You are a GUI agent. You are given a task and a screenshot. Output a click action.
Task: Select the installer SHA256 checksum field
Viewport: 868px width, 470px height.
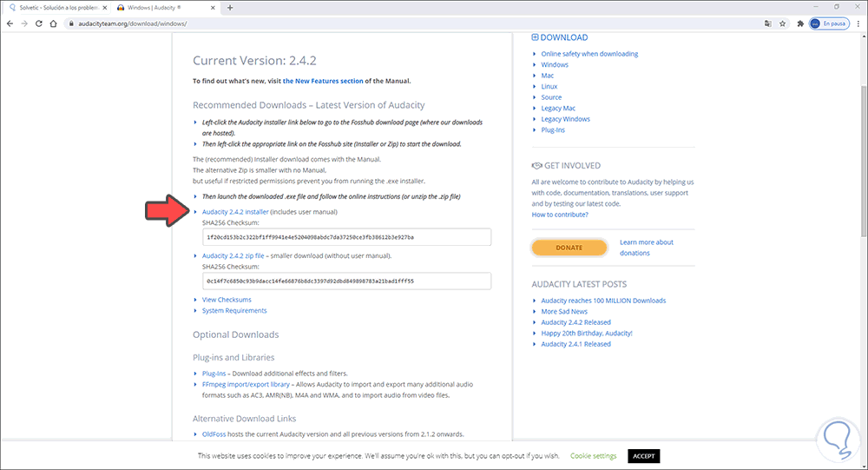click(x=346, y=237)
